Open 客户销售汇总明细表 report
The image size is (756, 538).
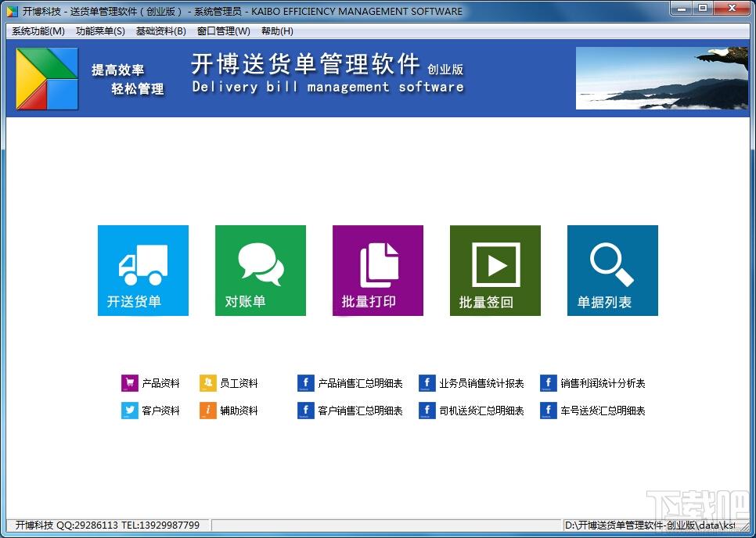(360, 411)
